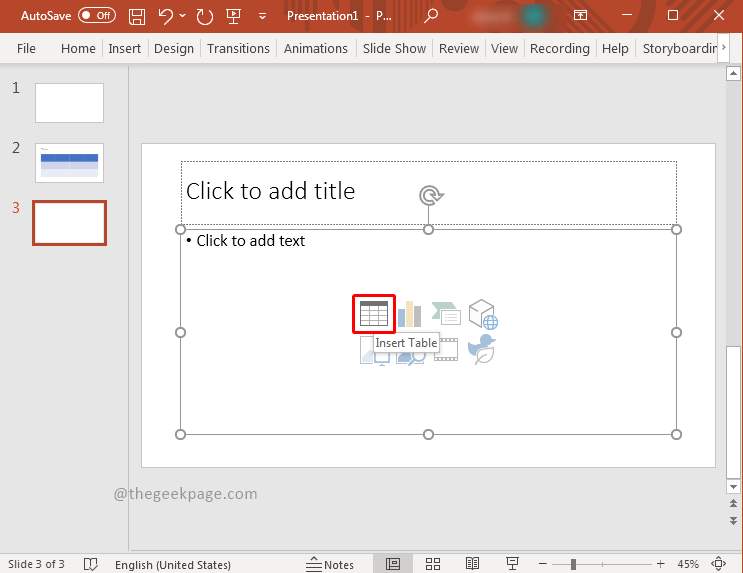Toggle the Notes pane
This screenshot has width=743, height=573.
click(x=330, y=564)
